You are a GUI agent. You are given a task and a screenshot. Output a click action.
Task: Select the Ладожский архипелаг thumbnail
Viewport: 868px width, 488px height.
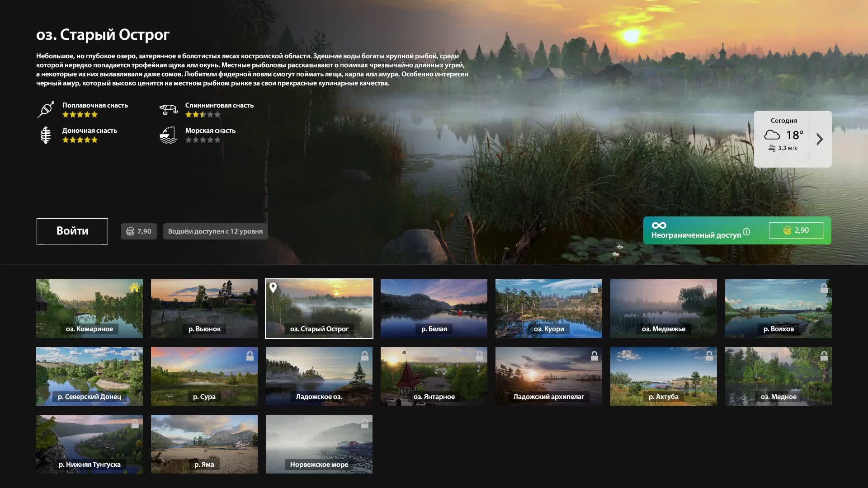pos(549,376)
